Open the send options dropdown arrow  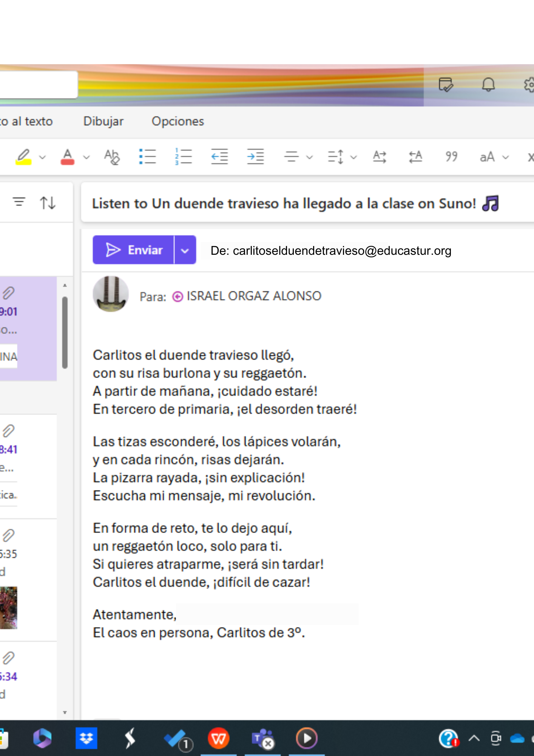(x=185, y=250)
